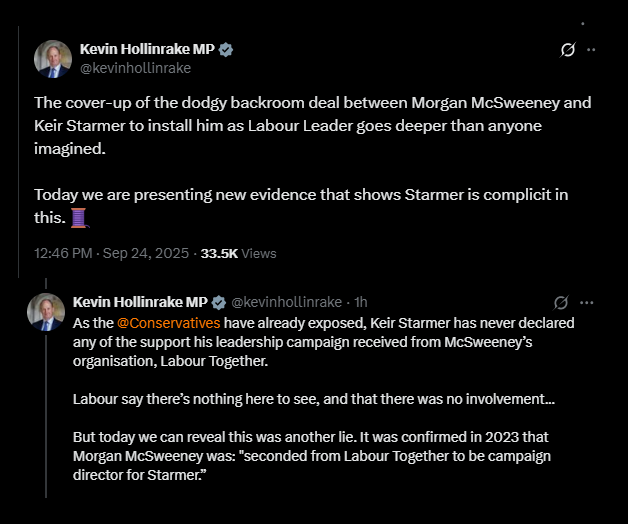Open the reply's "1h" timestamp
Viewport: 628px width, 524px height.
[x=362, y=302]
